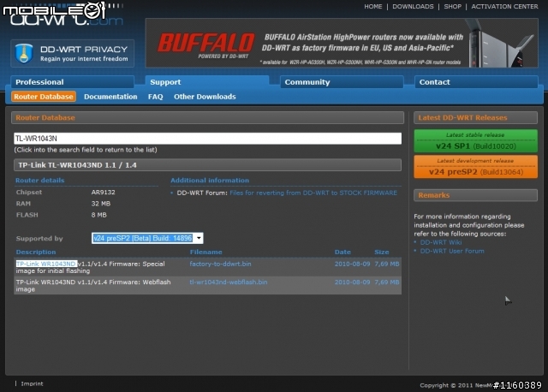Open the Buffalo AirStation banner ad
Screen dimensions: 548x392
coord(342,43)
